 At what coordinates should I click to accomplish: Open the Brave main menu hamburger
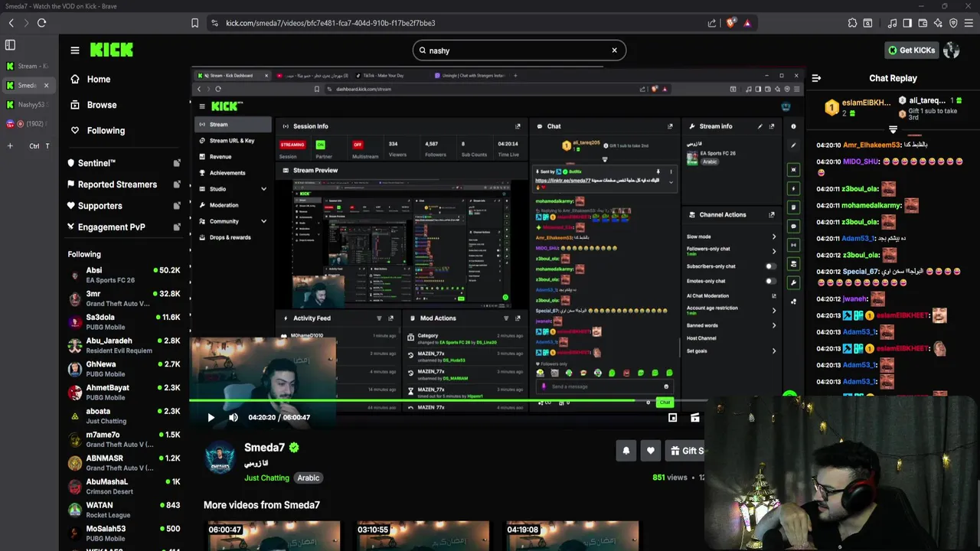click(x=969, y=23)
